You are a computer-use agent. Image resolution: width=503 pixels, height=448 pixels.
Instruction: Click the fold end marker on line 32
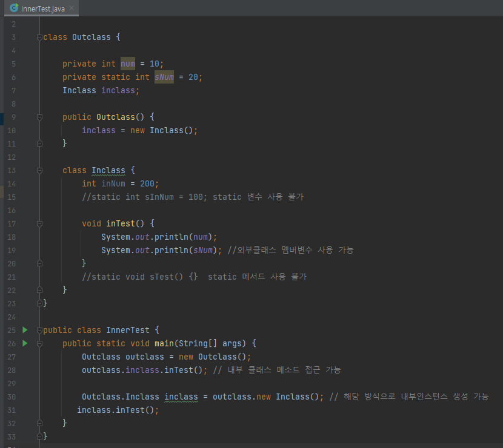pyautogui.click(x=39, y=423)
